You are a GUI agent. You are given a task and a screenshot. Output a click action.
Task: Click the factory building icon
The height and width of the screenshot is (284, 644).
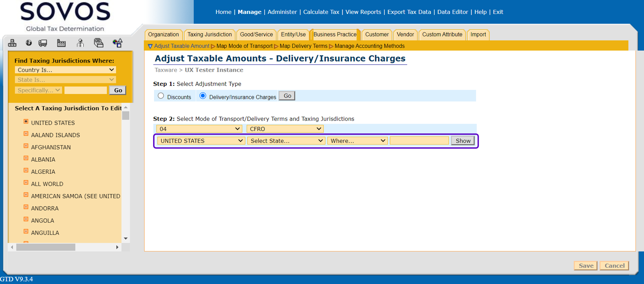click(61, 43)
